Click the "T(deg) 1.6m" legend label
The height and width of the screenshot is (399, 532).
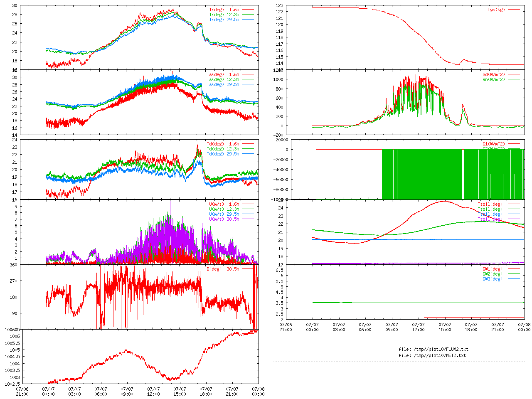point(224,10)
